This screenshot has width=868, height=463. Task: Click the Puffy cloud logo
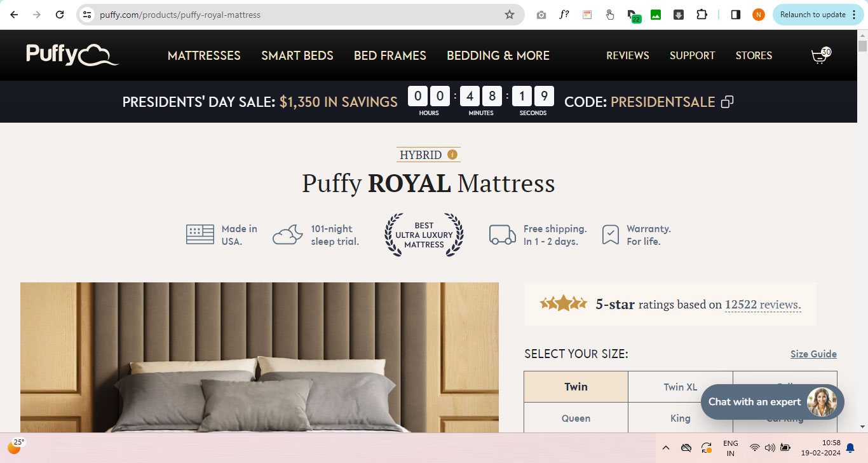tap(72, 55)
